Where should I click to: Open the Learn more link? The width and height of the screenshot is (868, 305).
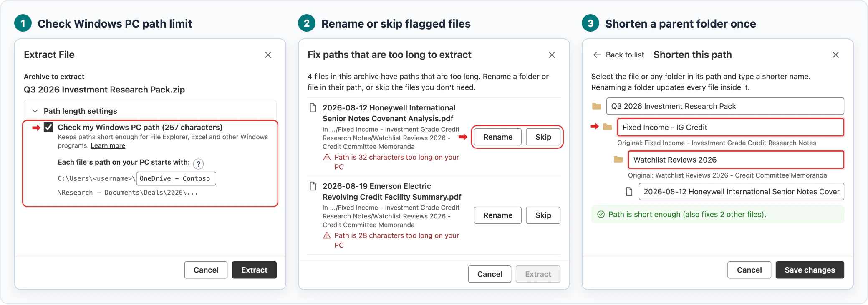[108, 146]
